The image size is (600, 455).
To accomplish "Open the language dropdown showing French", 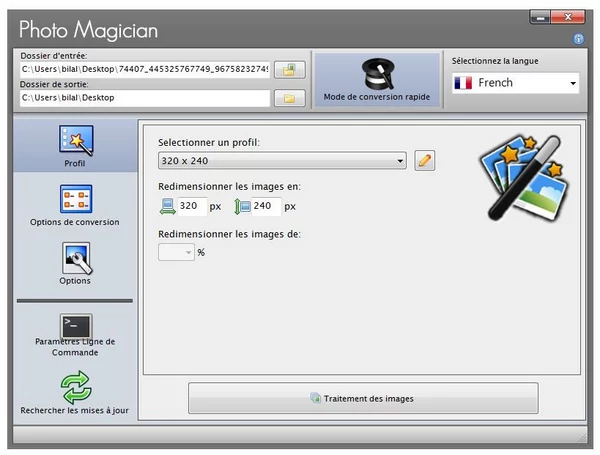I will point(515,83).
